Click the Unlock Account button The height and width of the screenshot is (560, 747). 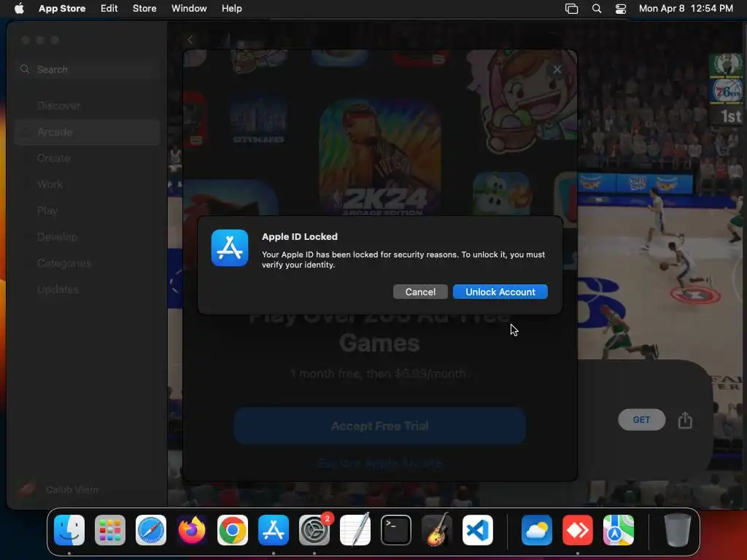(500, 292)
